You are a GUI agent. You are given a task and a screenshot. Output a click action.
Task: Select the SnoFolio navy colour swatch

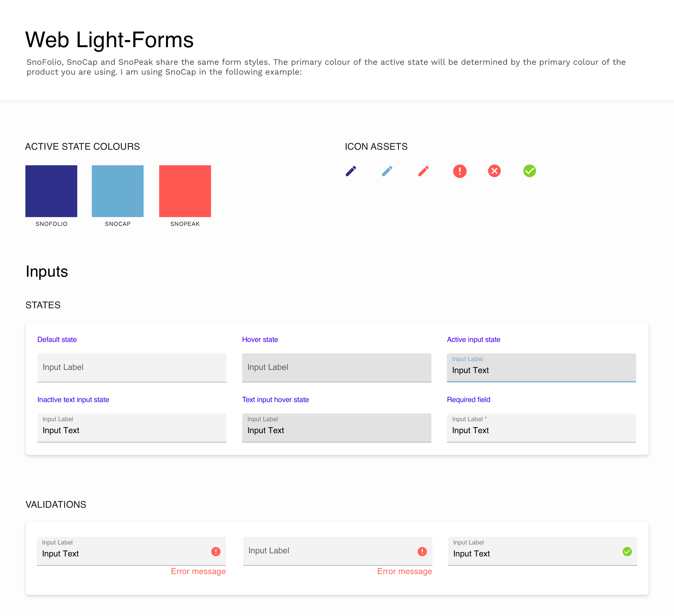point(51,191)
